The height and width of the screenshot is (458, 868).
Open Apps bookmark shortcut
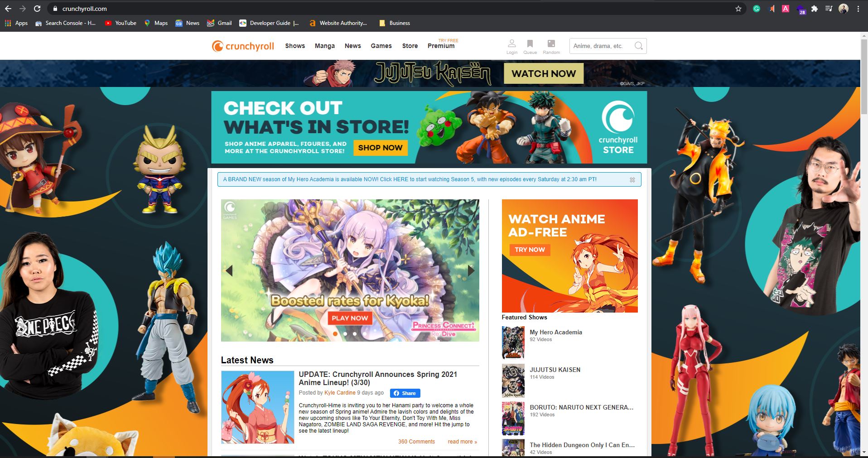tap(16, 23)
